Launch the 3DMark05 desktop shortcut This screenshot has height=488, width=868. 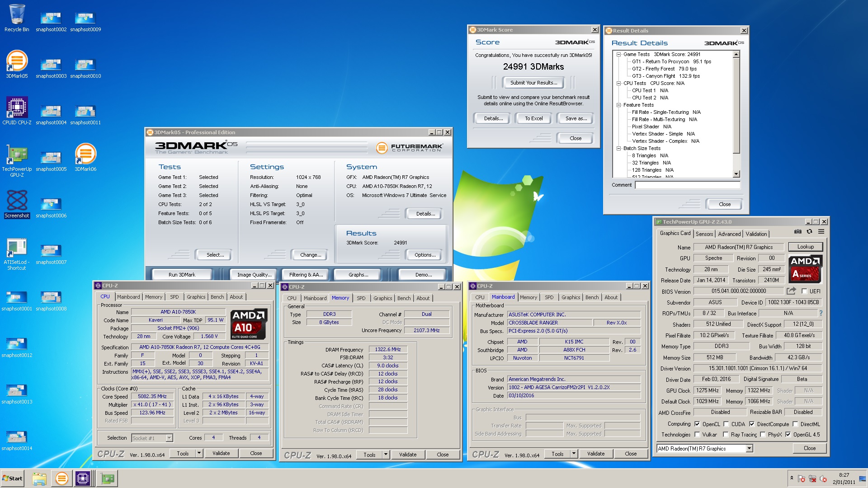[x=17, y=64]
